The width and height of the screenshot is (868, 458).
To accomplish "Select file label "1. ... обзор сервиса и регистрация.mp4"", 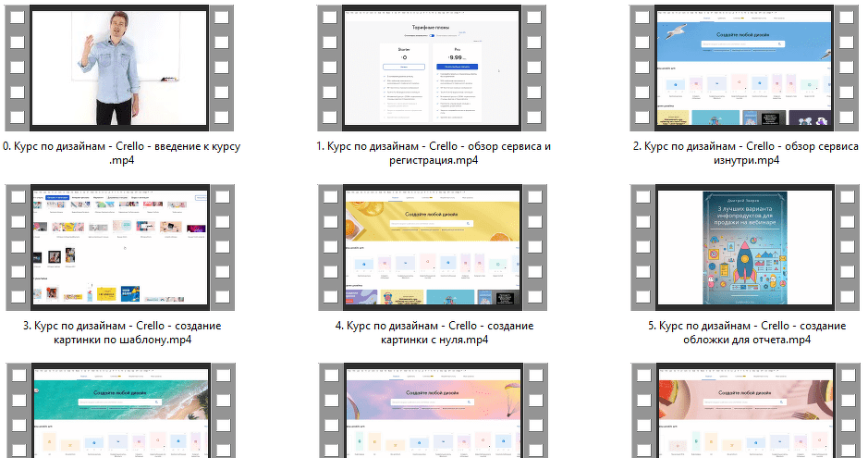I will [x=434, y=154].
